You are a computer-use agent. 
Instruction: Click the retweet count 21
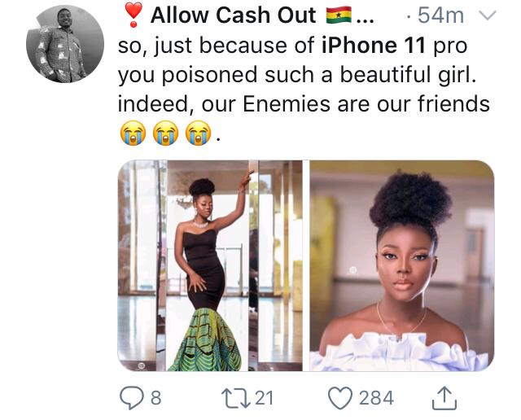click(x=264, y=398)
